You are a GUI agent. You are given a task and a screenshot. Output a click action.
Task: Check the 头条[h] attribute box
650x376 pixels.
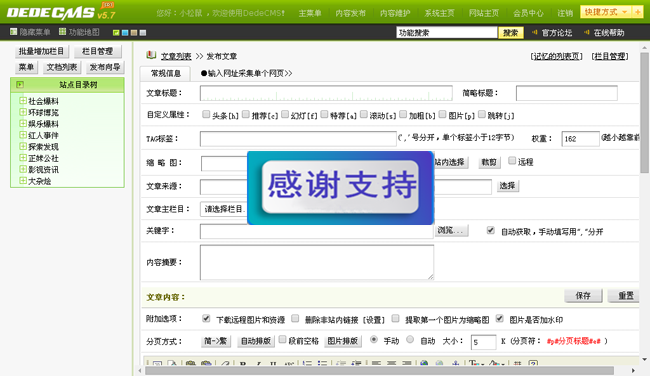pyautogui.click(x=206, y=114)
